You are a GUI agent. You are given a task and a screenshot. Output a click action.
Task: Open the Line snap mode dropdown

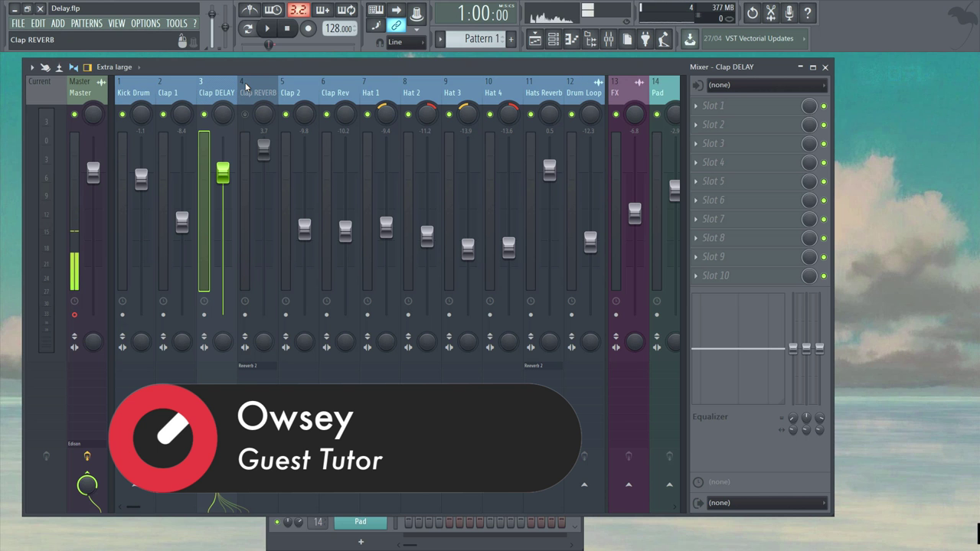point(406,43)
